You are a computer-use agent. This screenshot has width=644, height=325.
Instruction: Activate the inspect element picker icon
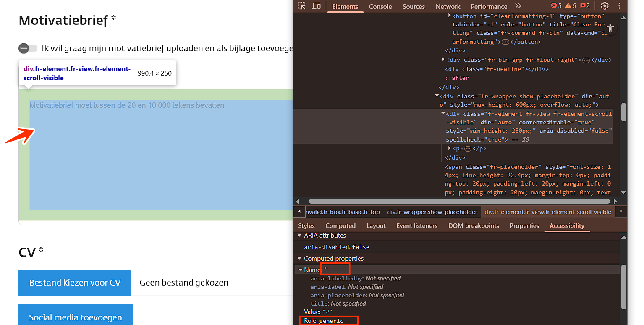point(302,6)
